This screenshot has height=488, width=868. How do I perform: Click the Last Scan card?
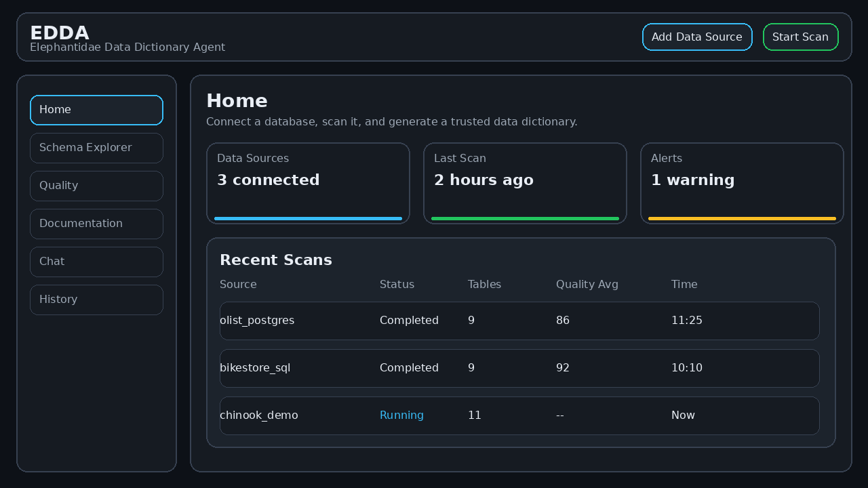click(x=525, y=183)
